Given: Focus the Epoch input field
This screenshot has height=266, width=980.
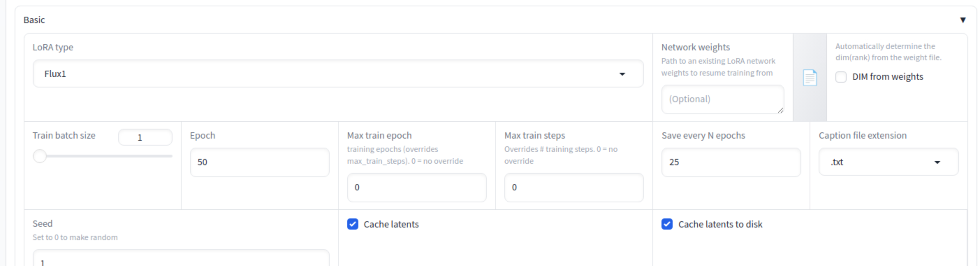Looking at the screenshot, I should click(259, 162).
